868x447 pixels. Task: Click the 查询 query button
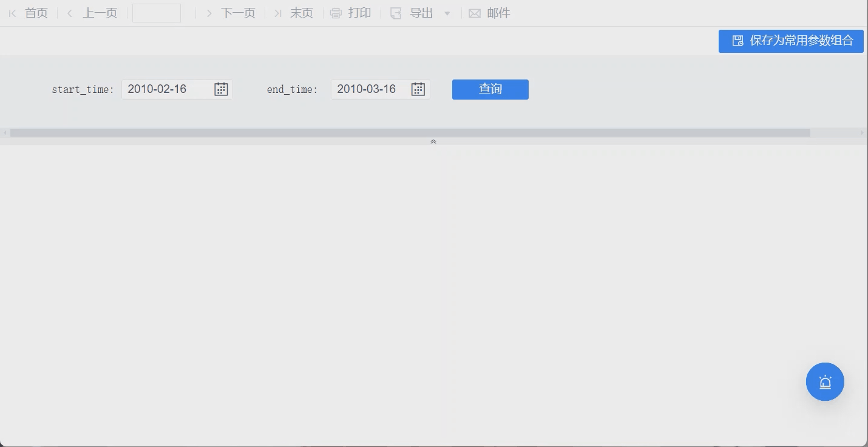[x=490, y=89]
